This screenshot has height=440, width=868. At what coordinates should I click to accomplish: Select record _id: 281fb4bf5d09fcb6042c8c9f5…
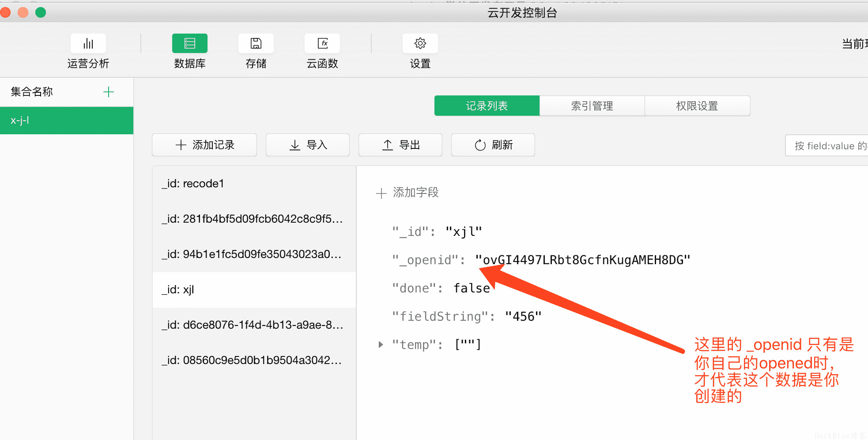(x=254, y=219)
